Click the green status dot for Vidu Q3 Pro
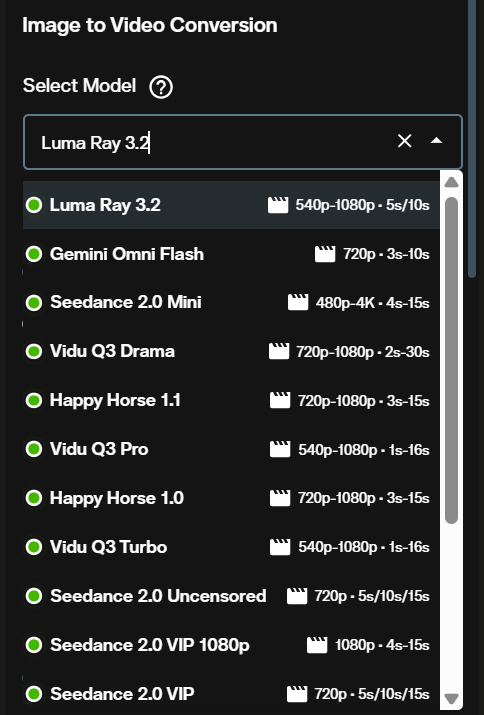The height and width of the screenshot is (715, 484). 34,449
